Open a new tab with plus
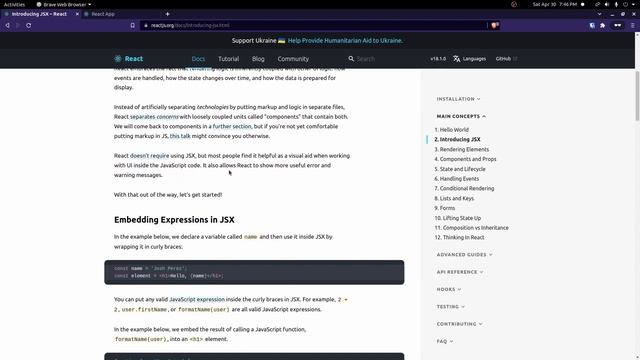 point(167,14)
